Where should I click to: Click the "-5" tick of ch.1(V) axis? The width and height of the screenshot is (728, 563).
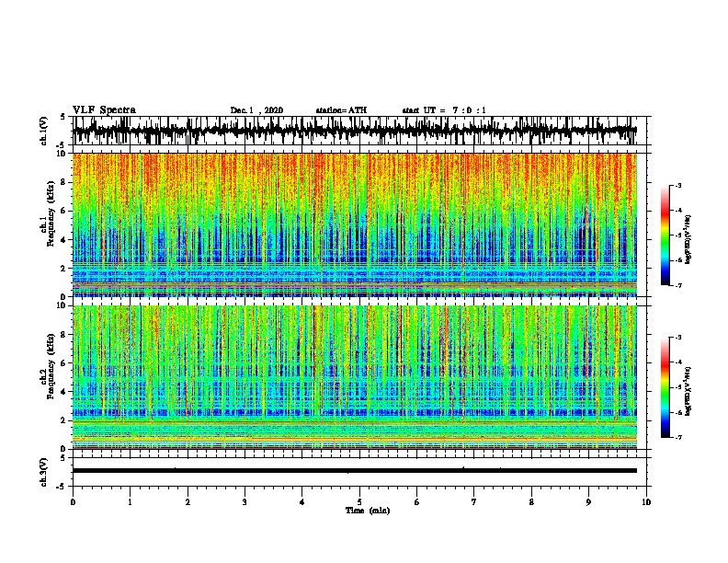[x=62, y=145]
